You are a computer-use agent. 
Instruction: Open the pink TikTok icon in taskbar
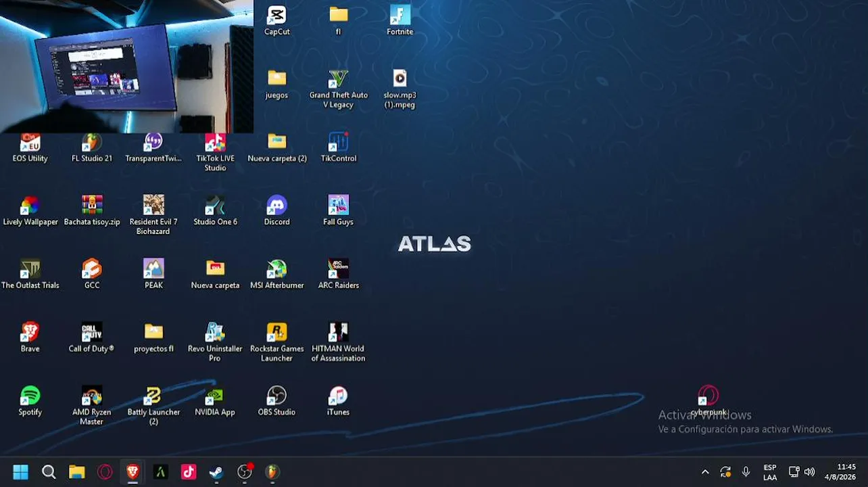point(189,471)
